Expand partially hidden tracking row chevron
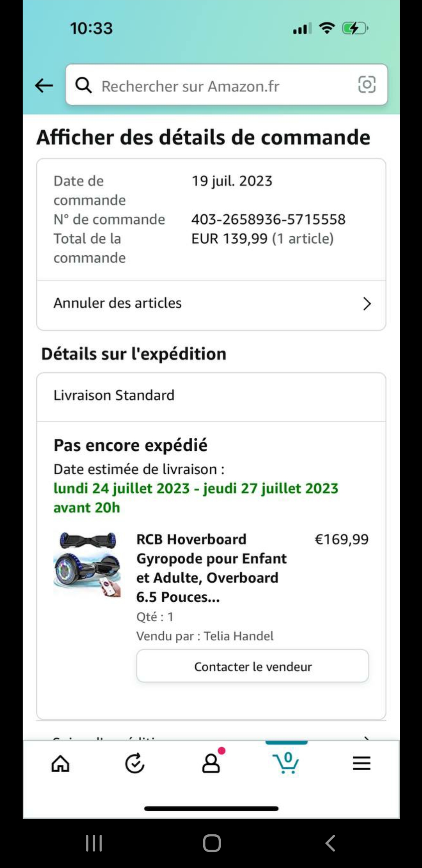 [367, 738]
